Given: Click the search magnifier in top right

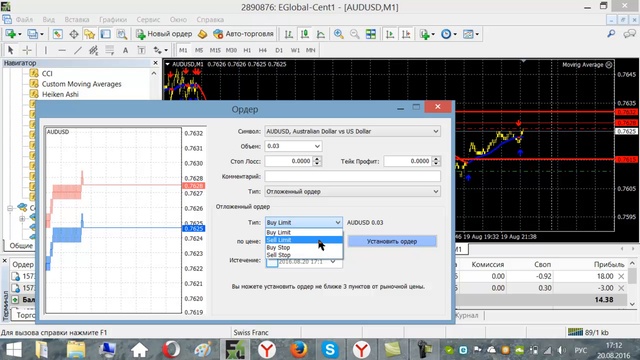Looking at the screenshot, I should click(x=611, y=34).
